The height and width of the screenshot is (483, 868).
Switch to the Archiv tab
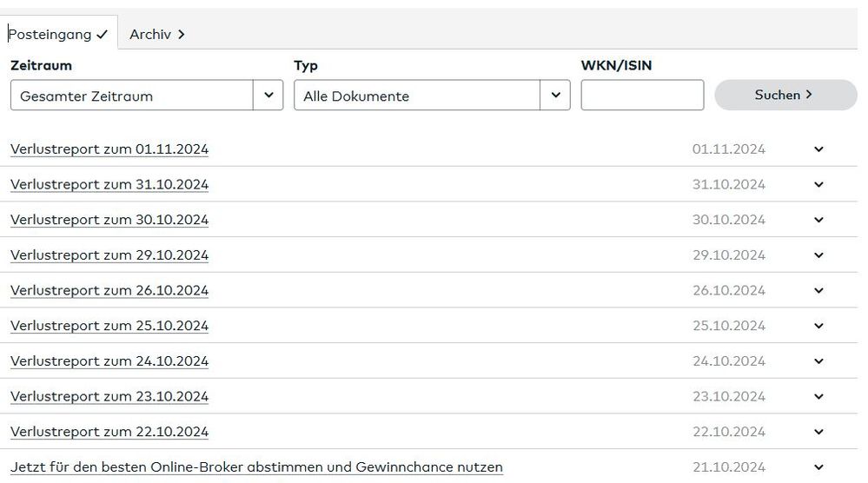tap(157, 35)
